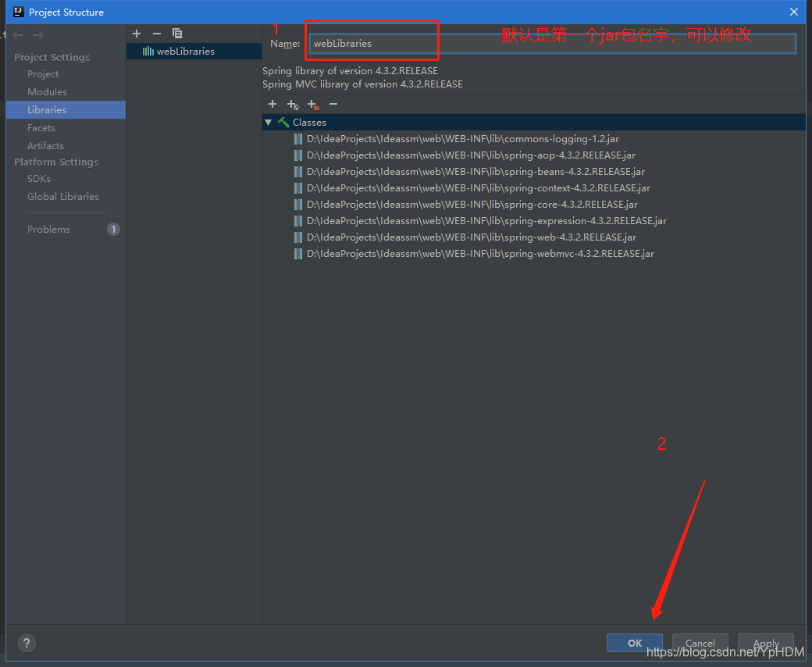
Task: Open help with the question mark button
Action: 27,643
